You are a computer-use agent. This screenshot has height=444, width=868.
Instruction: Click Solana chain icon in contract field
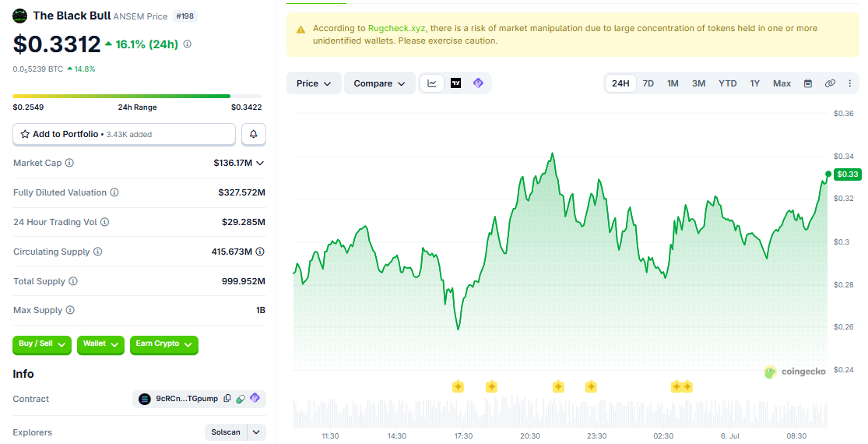coord(145,399)
